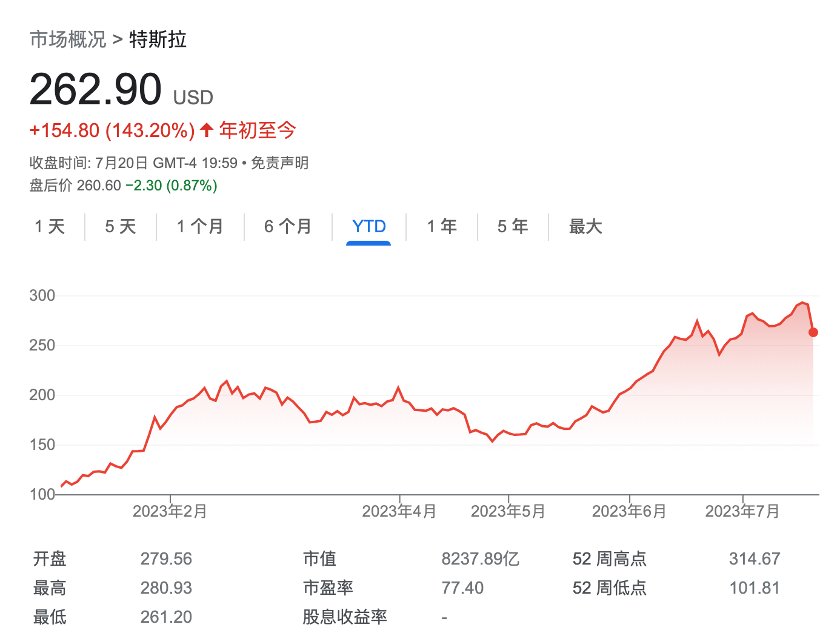Click the 2023年6月 axis label
Screen dimensions: 840x644
pyautogui.click(x=629, y=511)
